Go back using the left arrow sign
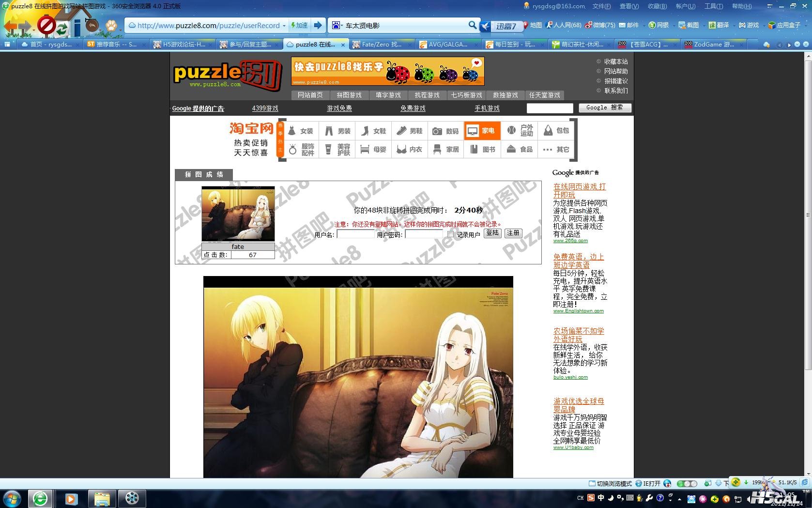The width and height of the screenshot is (812, 508). point(10,27)
